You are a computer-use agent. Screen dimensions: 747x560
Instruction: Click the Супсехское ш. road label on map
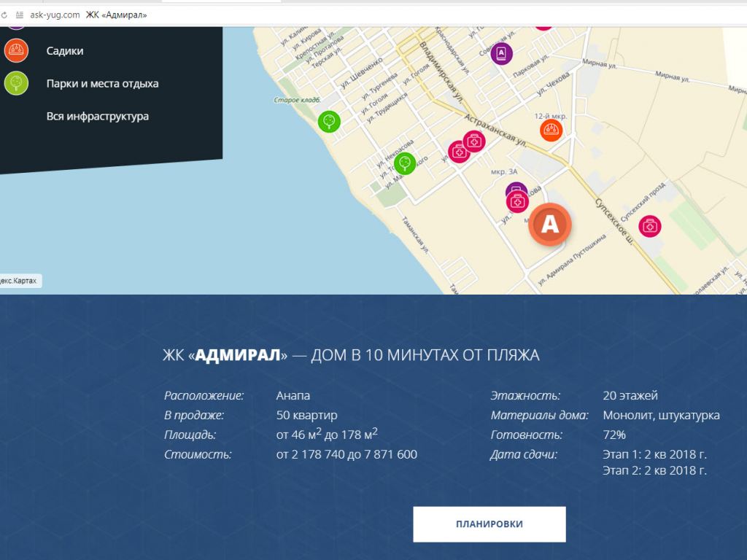tap(614, 222)
